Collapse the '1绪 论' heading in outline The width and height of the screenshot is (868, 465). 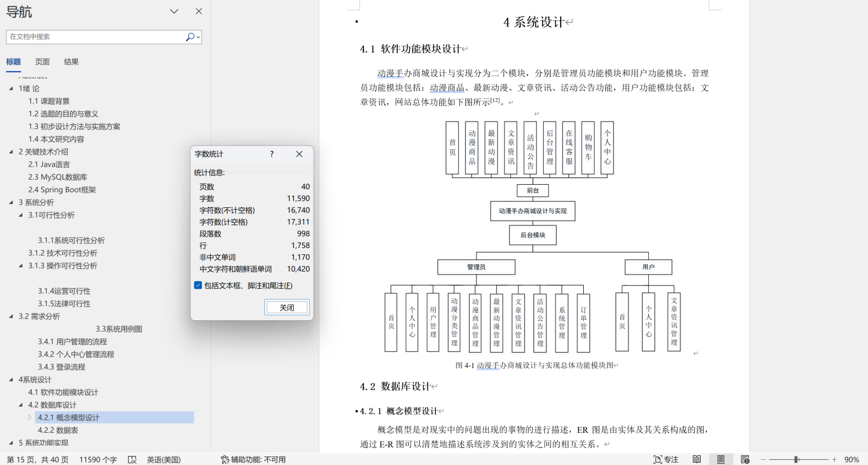point(11,88)
